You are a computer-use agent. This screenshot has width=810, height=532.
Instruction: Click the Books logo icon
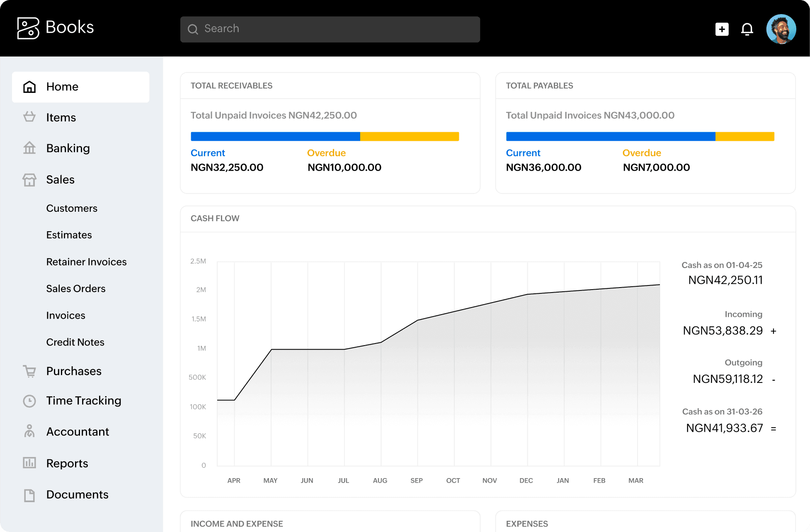pos(28,28)
